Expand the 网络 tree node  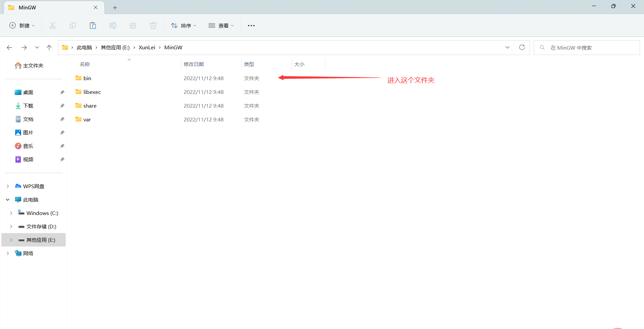pyautogui.click(x=8, y=253)
